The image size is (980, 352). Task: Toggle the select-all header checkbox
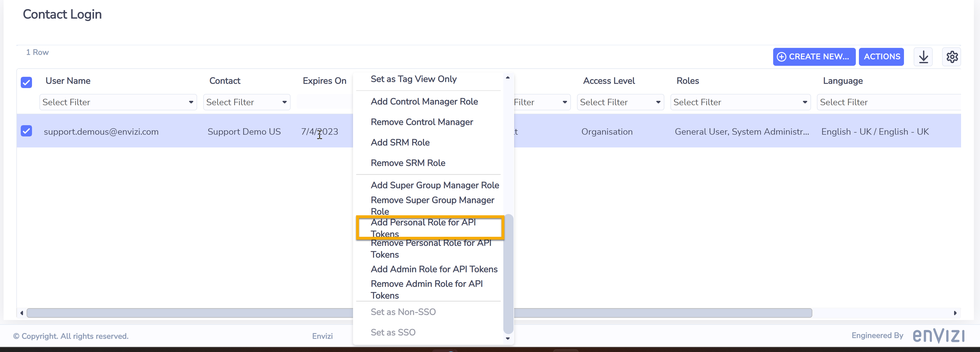[x=26, y=82]
